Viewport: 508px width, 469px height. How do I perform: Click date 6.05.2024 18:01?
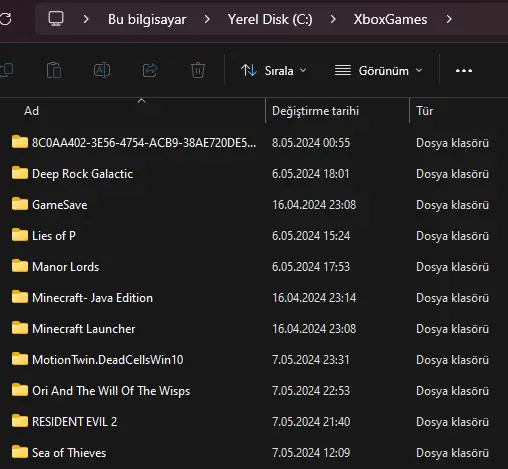pos(311,174)
